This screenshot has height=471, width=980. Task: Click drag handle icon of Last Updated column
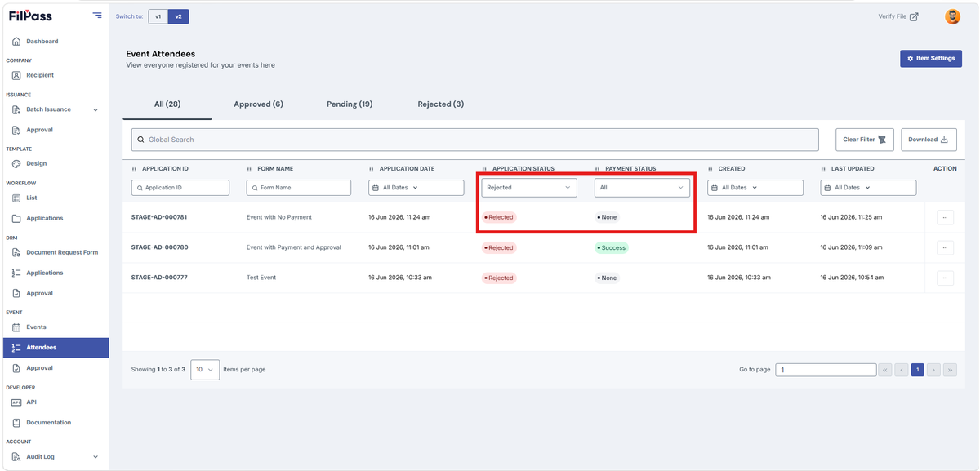(824, 169)
